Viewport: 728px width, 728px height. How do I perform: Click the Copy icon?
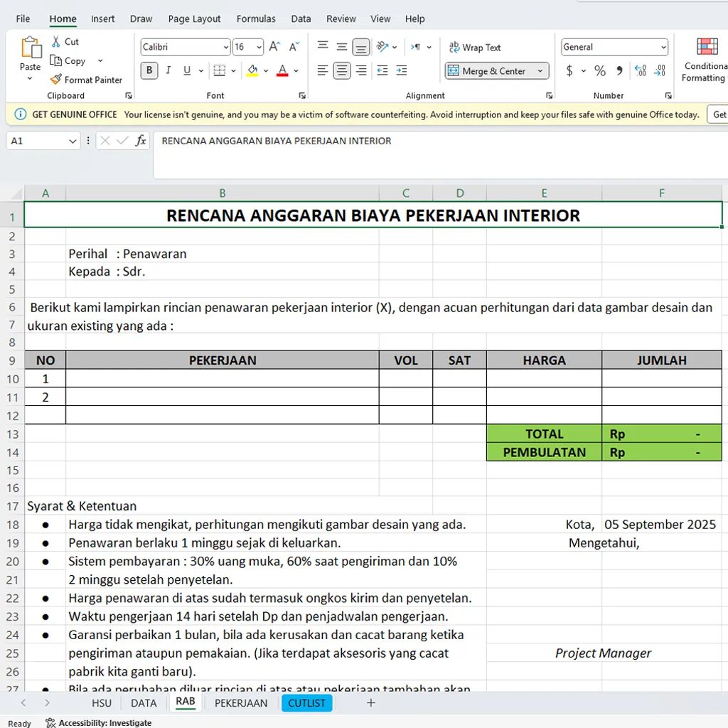click(x=55, y=61)
